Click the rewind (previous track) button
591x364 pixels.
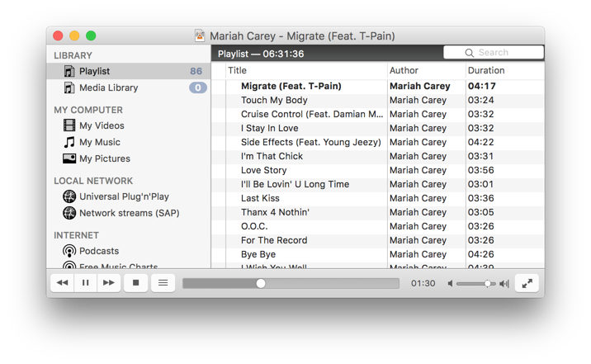point(62,282)
